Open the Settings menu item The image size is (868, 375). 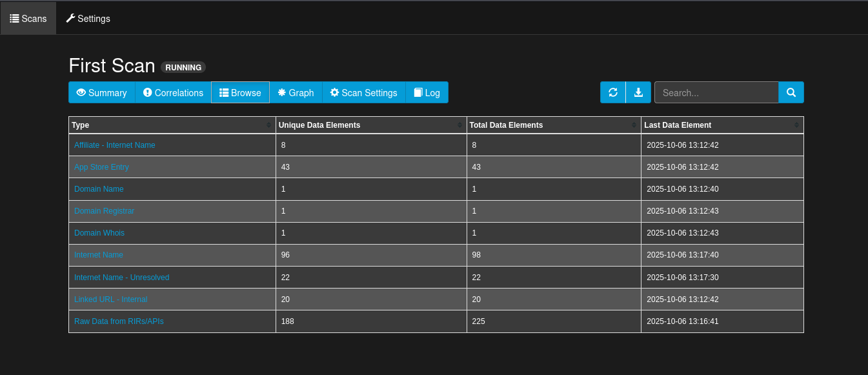coord(88,19)
